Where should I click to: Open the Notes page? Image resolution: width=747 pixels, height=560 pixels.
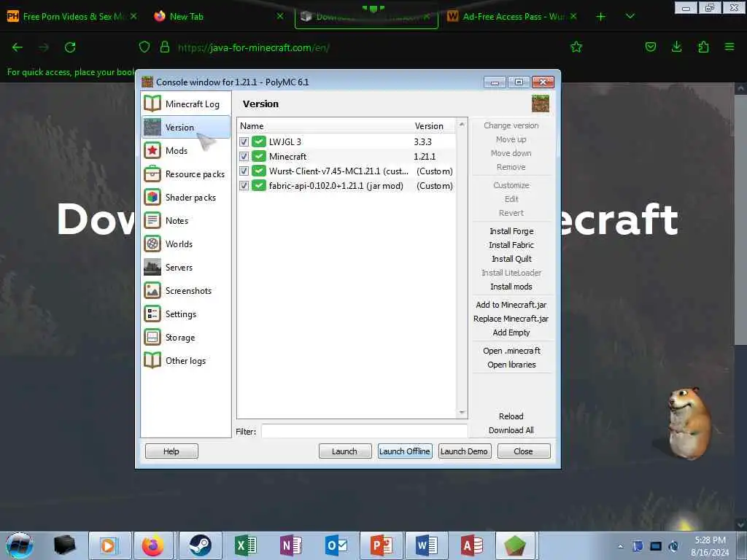pyautogui.click(x=186, y=220)
